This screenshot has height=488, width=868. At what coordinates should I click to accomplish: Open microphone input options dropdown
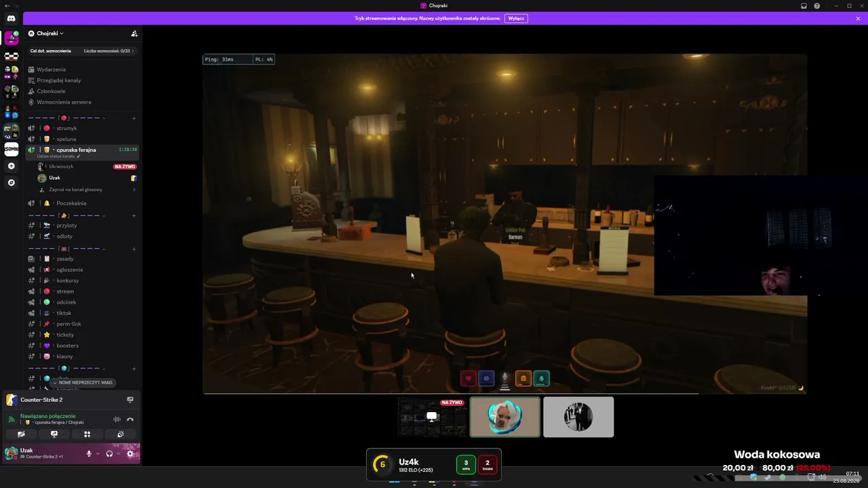coord(98,453)
